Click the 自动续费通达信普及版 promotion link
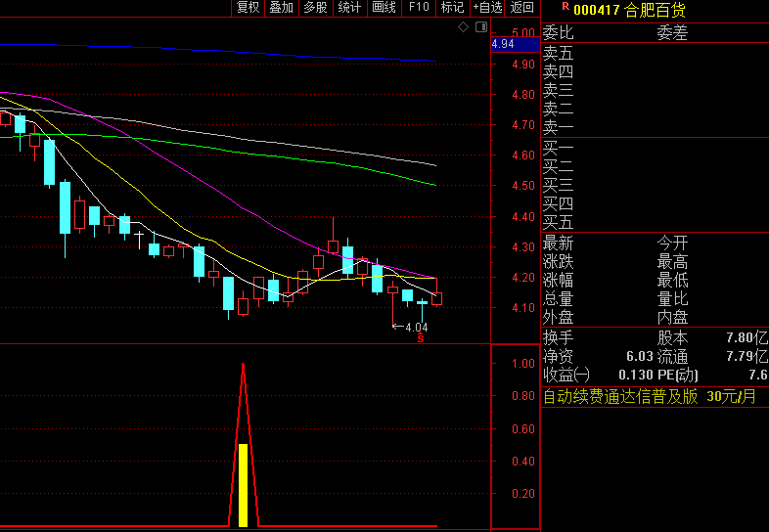This screenshot has width=769, height=532. point(620,396)
